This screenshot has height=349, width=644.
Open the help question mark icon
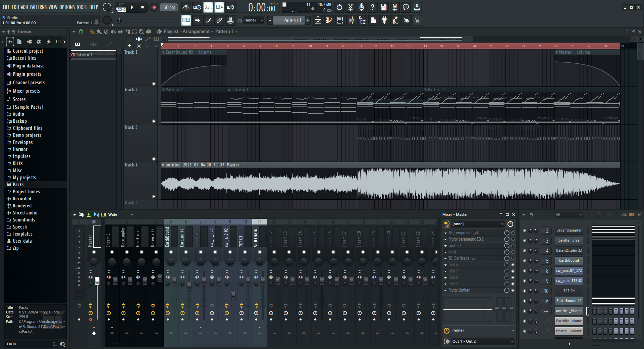tap(373, 7)
